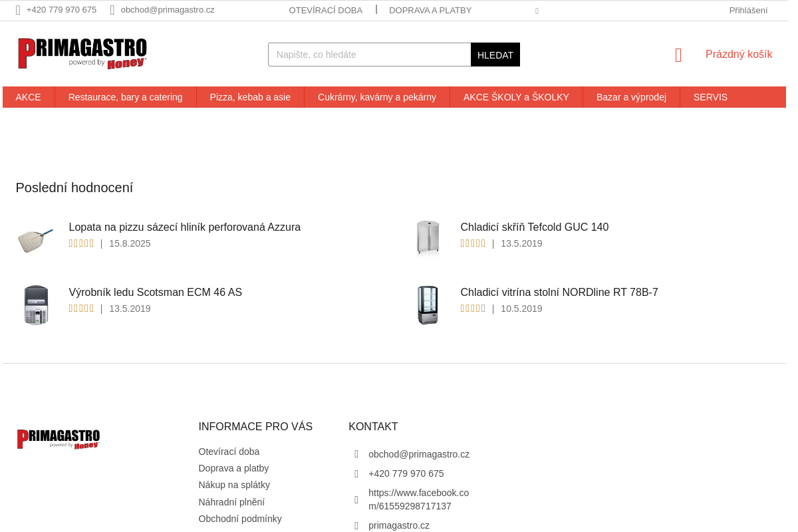Viewport: 798px width, 532px height.
Task: Click top bar phone number +420 779 970 675
Action: [x=61, y=10]
